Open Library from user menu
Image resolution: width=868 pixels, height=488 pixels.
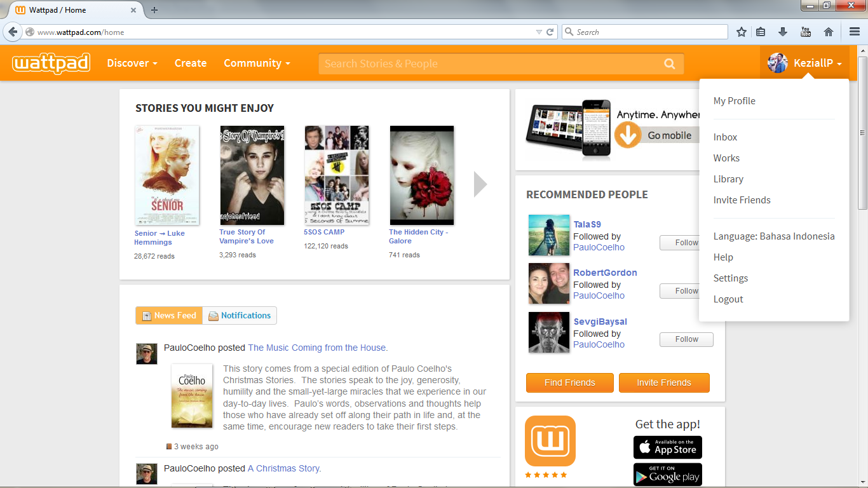coord(728,179)
